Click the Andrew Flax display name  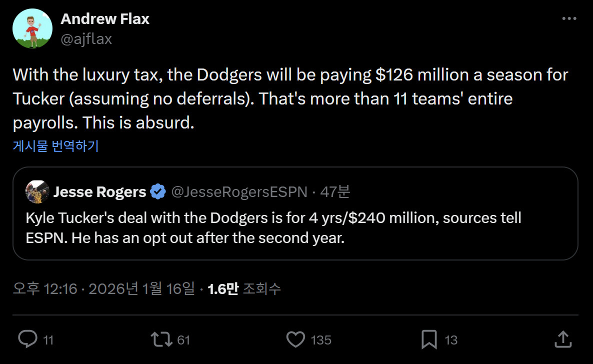(x=105, y=19)
